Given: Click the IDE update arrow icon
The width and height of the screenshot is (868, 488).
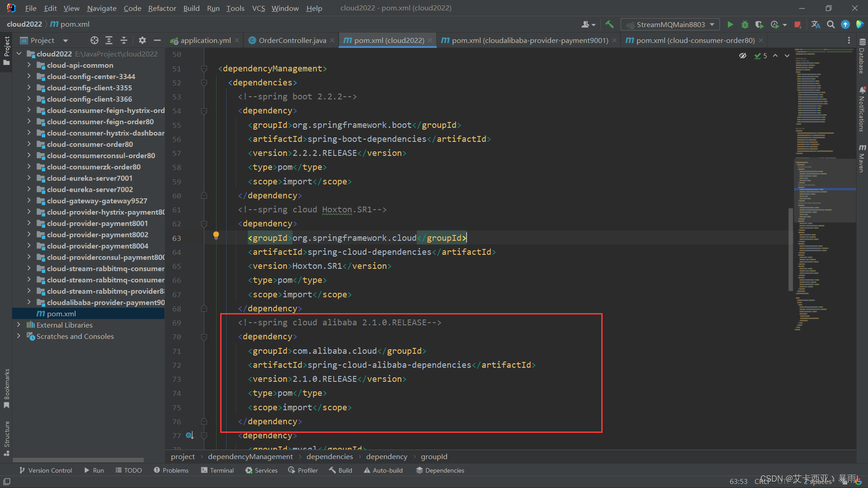Looking at the screenshot, I should pos(845,24).
